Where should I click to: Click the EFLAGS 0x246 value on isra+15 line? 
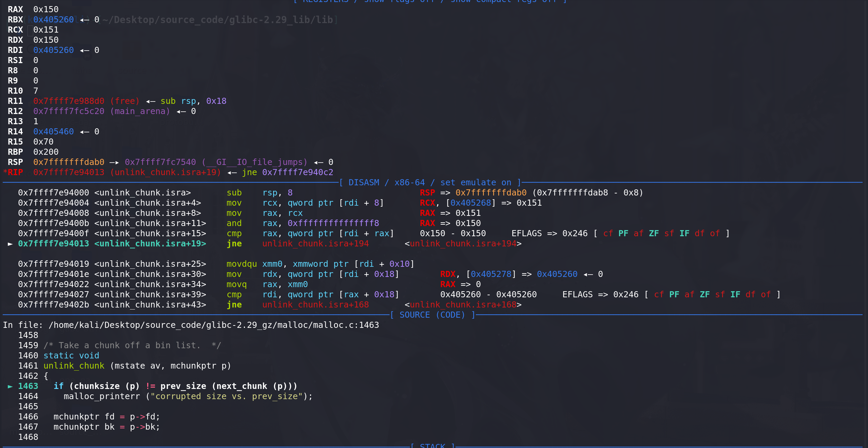(x=575, y=234)
